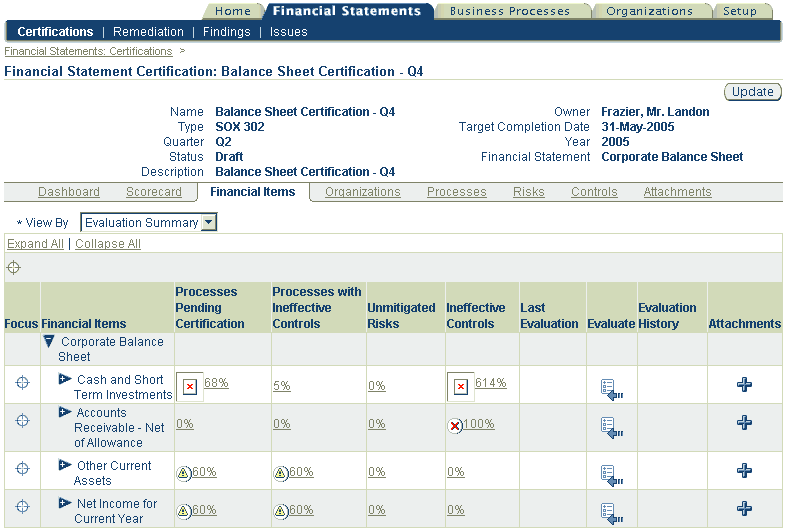The height and width of the screenshot is (530, 788).
Task: Collapse the Corporate Balance Sheet node
Action: tap(49, 342)
